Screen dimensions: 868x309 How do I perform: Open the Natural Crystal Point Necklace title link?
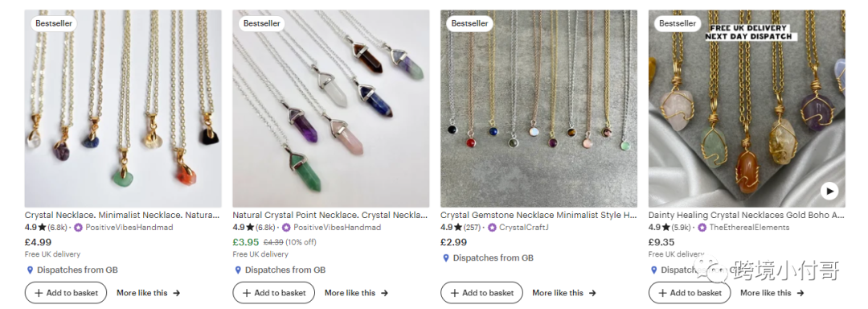coord(330,215)
